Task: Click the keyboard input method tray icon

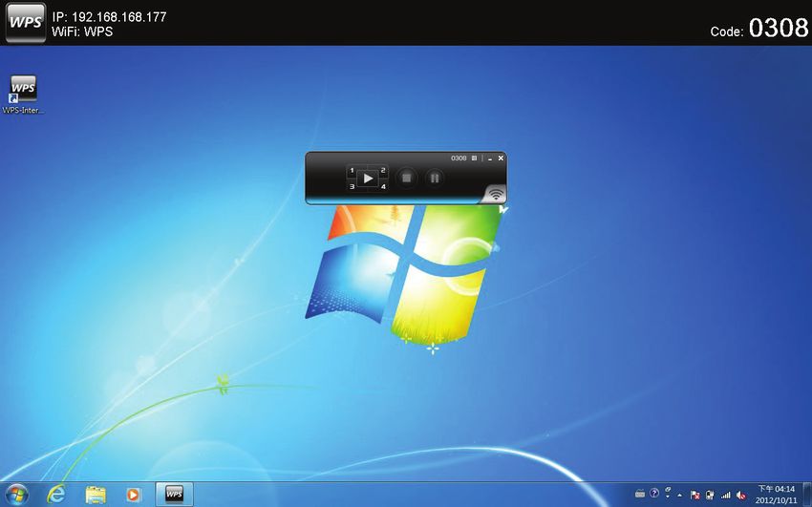Action: (640, 494)
